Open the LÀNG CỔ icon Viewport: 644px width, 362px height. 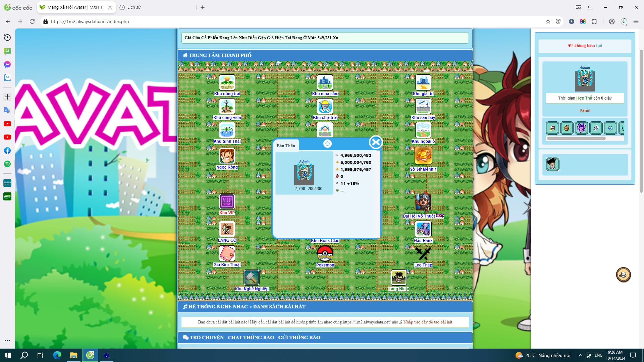click(x=227, y=229)
